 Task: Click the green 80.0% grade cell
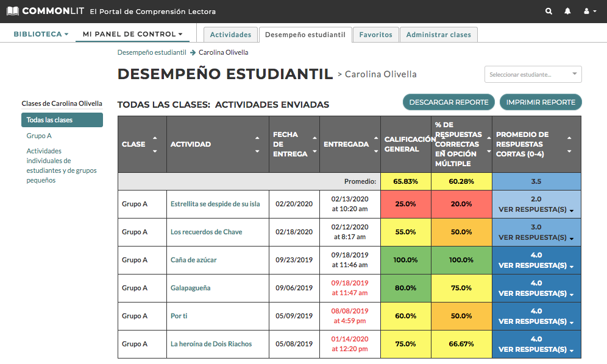(x=406, y=288)
